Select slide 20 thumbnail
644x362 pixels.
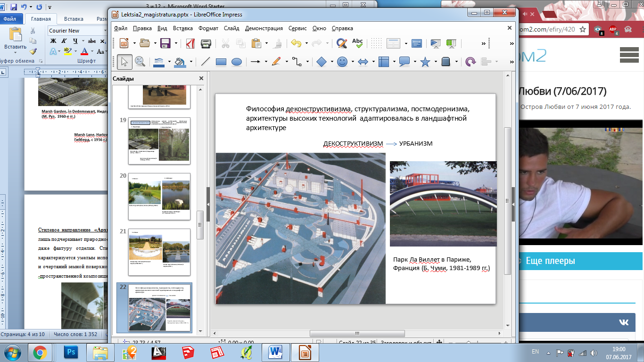[x=159, y=196]
